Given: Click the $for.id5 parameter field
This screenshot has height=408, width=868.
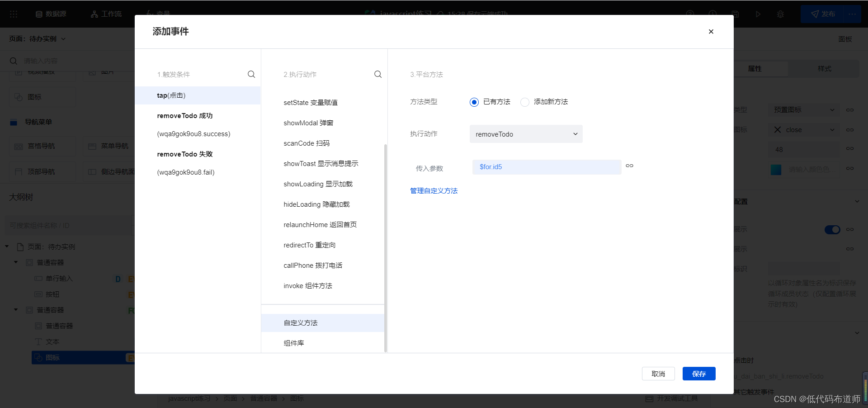Looking at the screenshot, I should [547, 167].
